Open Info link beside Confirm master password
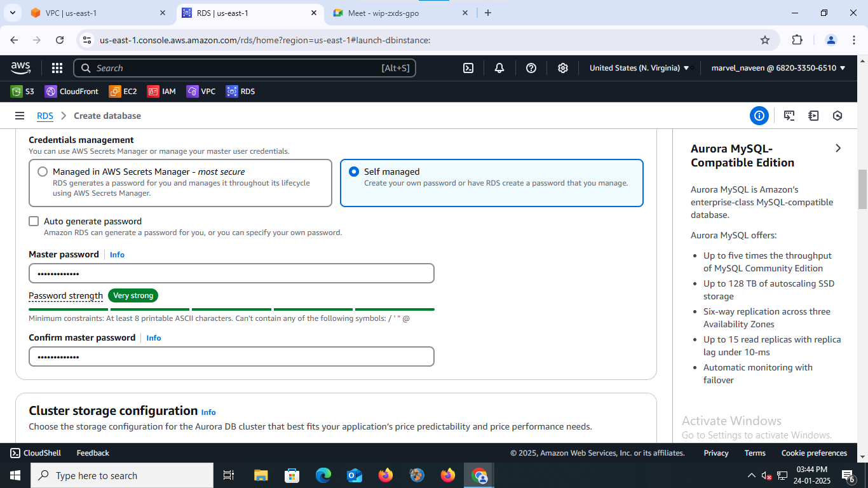Image resolution: width=868 pixels, height=488 pixels. click(x=154, y=337)
